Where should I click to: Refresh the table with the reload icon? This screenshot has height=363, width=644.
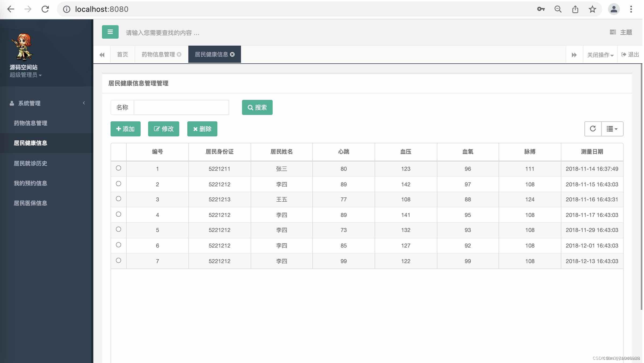click(x=593, y=129)
